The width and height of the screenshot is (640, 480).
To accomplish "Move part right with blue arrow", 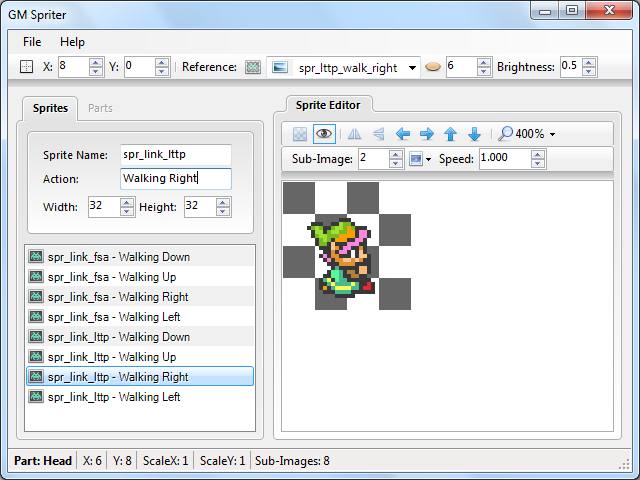I will [x=427, y=134].
